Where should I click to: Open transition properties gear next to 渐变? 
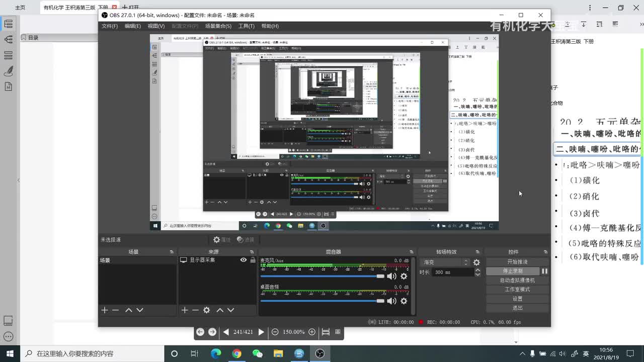(476, 262)
